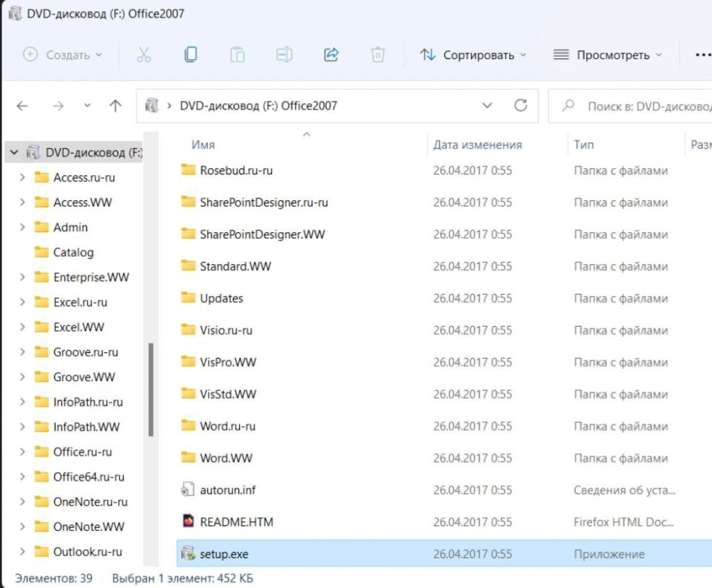Go back with the left arrow
Image resolution: width=712 pixels, height=588 pixels.
22,106
